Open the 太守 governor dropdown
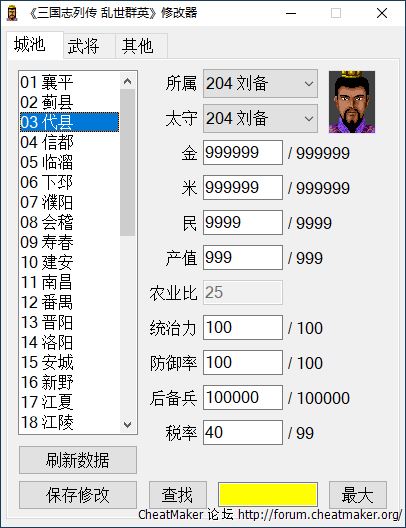Screen dimensions: 406x528 (260, 119)
